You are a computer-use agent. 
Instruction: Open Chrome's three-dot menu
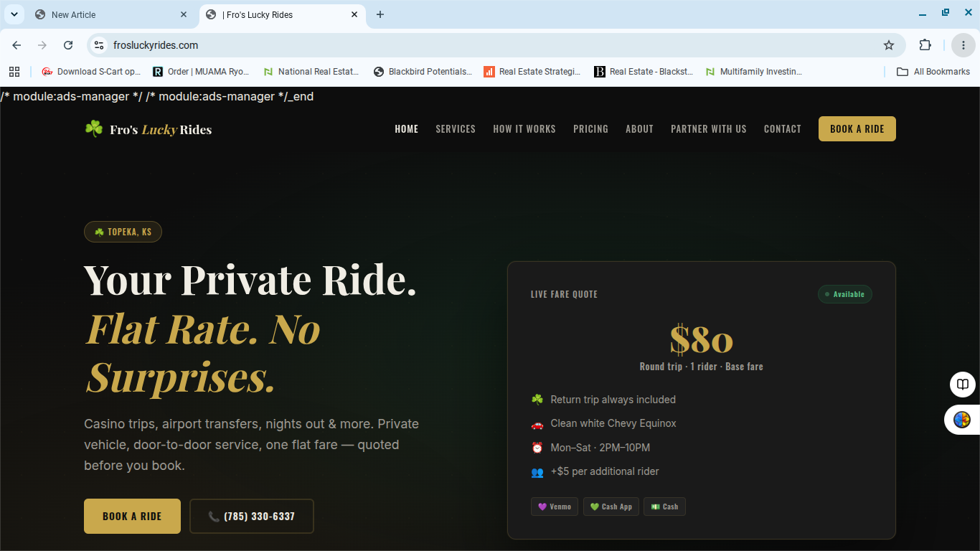click(x=963, y=45)
